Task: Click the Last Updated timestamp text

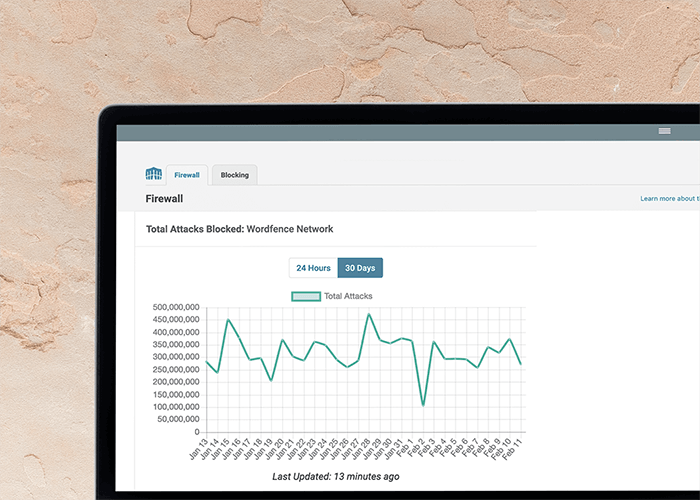Action: 335,477
